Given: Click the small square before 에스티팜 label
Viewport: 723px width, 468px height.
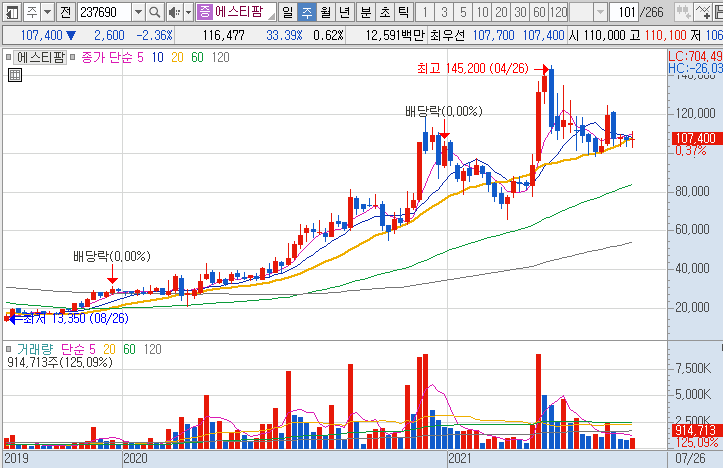Looking at the screenshot, I should pyautogui.click(x=8, y=58).
